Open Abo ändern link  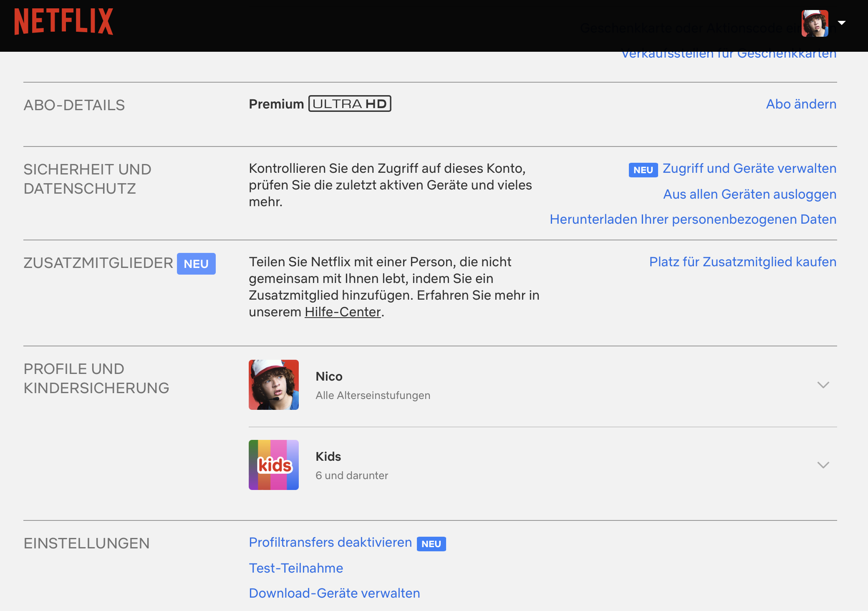pos(801,104)
